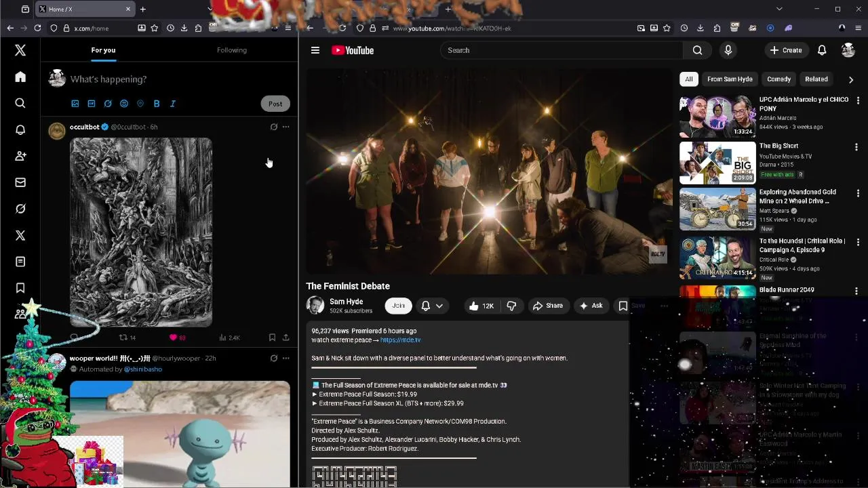Open more options on occultbot post
Screen dimensions: 868x488
[286, 127]
